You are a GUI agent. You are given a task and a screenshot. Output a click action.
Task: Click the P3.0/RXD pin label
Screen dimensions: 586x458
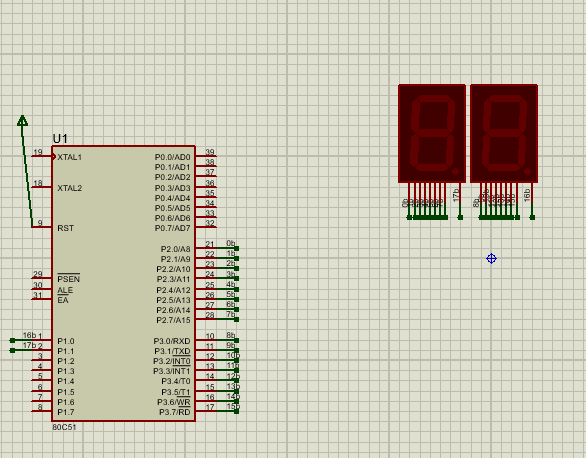pos(172,341)
